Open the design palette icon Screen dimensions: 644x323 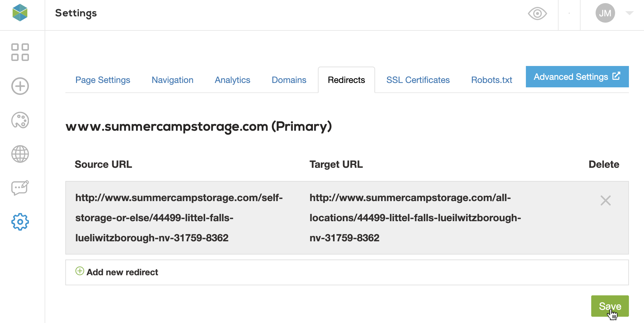20,120
